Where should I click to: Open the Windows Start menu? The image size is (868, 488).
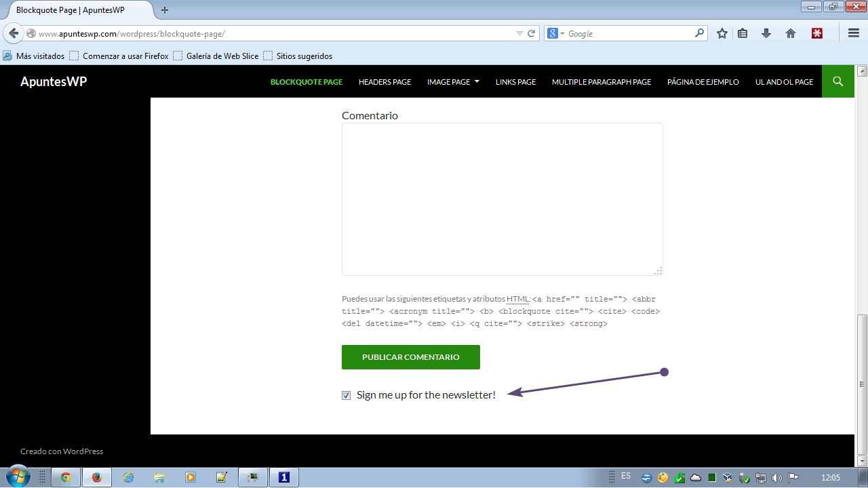tap(17, 477)
